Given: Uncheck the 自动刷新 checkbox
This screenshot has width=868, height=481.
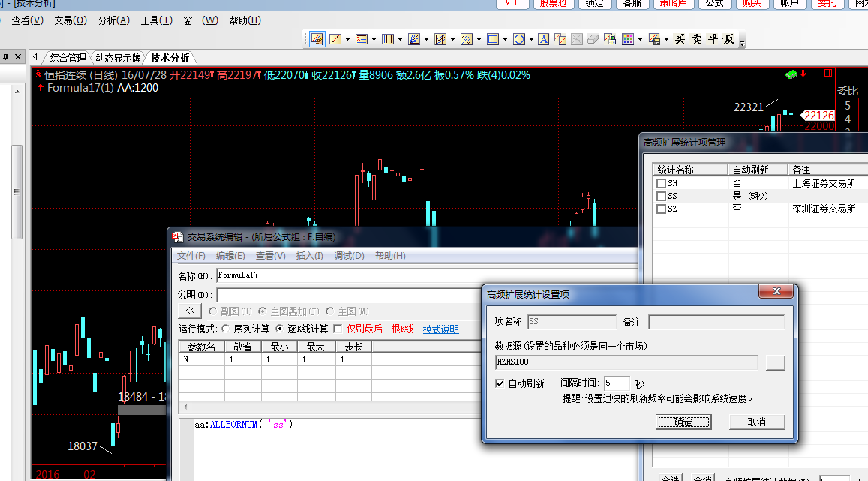Looking at the screenshot, I should click(x=500, y=383).
